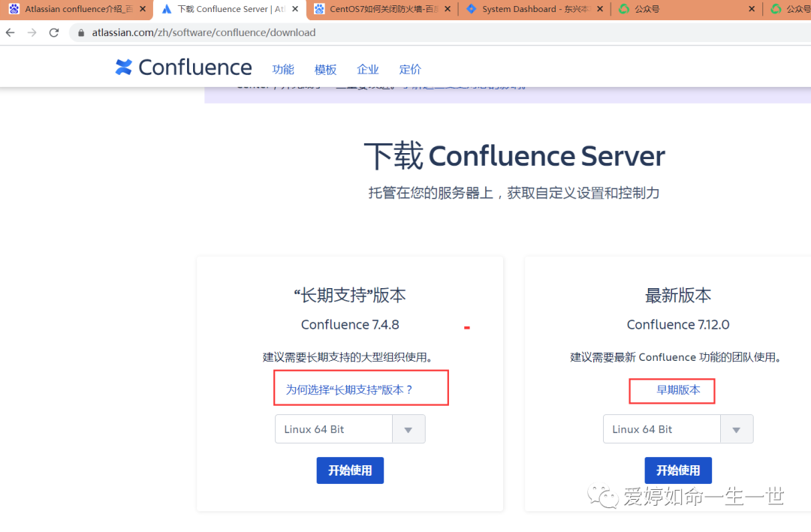Open platform dropdown under Confluence 7.4.8

click(350, 429)
